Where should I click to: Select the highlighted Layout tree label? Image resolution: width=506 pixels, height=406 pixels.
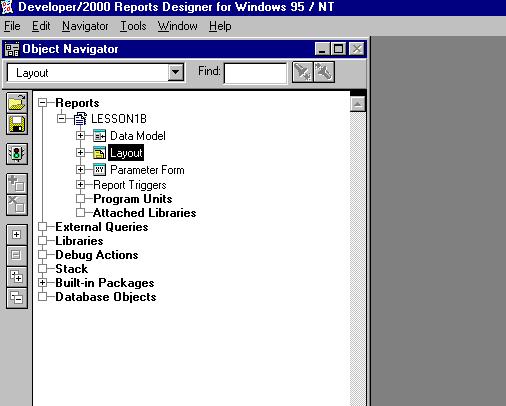click(126, 153)
